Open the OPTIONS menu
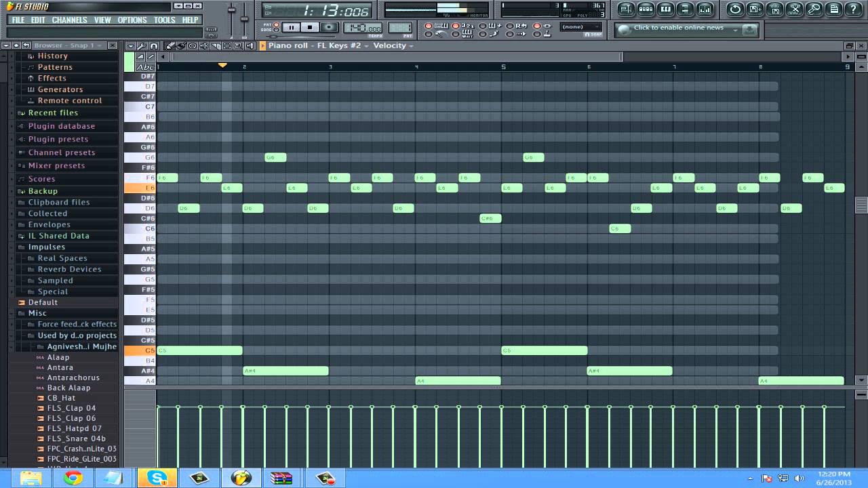868x488 pixels. click(132, 20)
